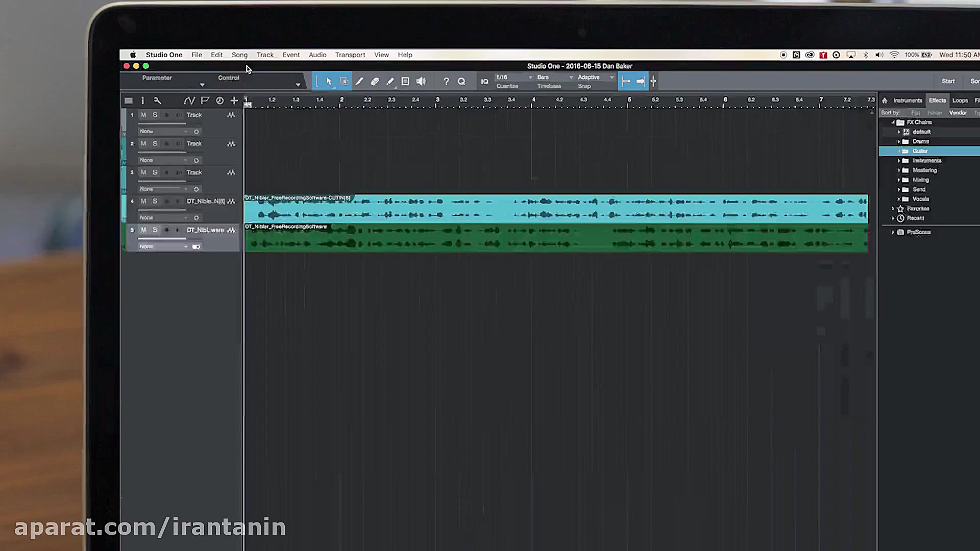Click the Add Tracks plus icon
This screenshot has height=551, width=980.
234,101
